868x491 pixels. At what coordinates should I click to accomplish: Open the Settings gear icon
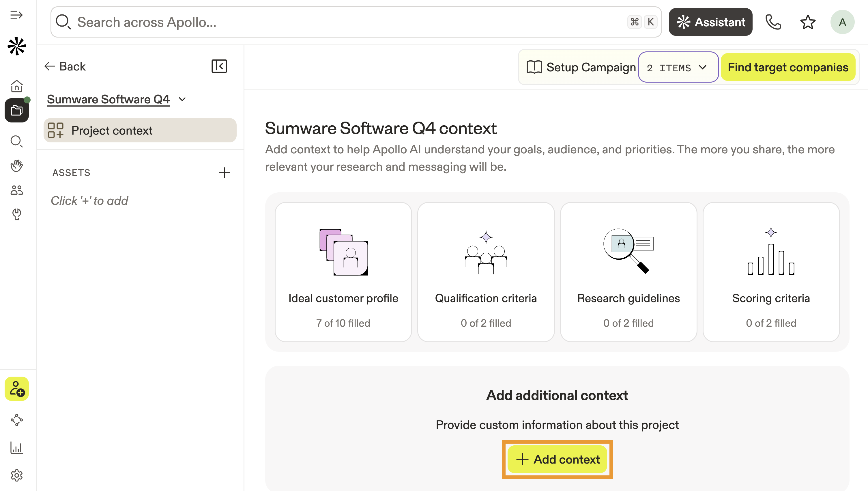16,475
